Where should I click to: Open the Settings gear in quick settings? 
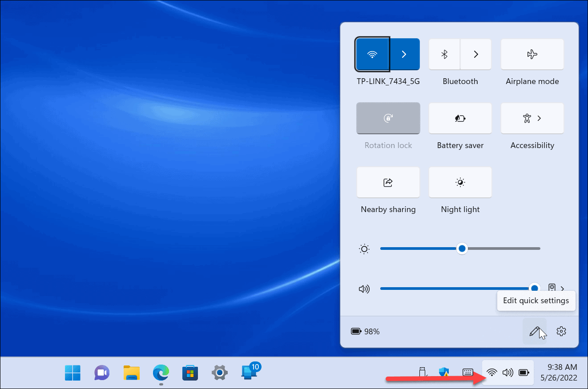pyautogui.click(x=561, y=331)
